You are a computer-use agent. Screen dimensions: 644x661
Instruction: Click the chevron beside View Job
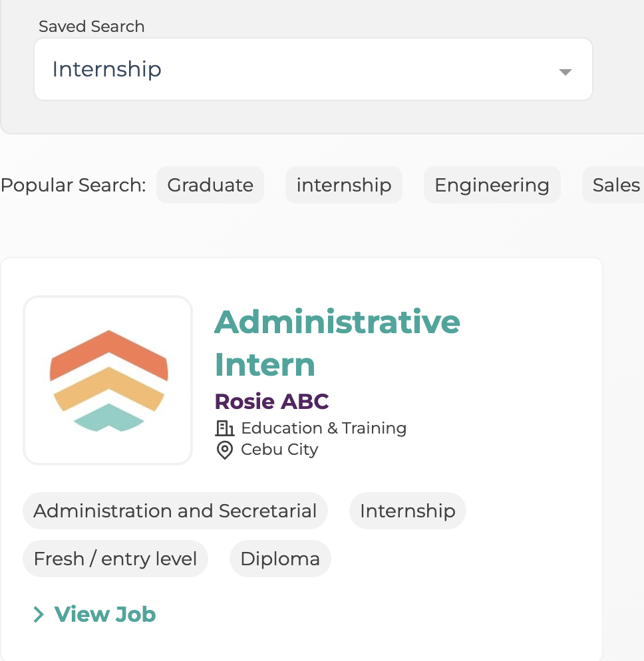pyautogui.click(x=39, y=614)
